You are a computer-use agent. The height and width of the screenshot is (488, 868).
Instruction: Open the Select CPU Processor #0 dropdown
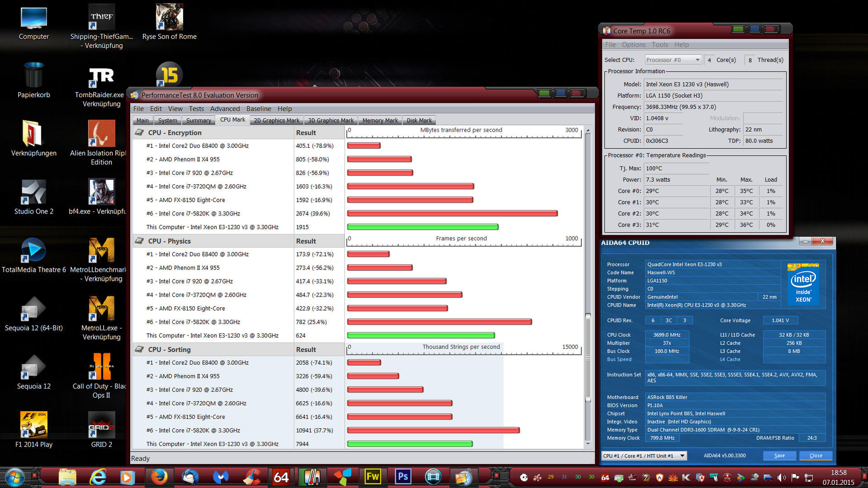pyautogui.click(x=673, y=60)
